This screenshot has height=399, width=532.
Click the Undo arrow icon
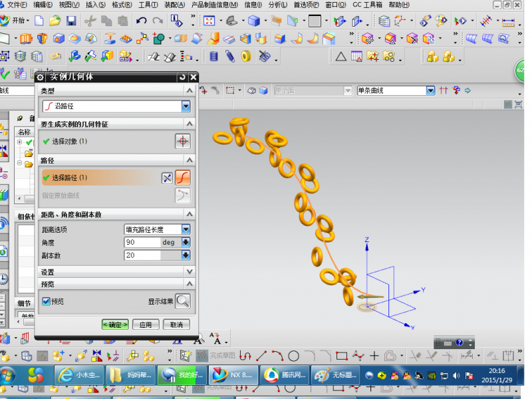[141, 21]
